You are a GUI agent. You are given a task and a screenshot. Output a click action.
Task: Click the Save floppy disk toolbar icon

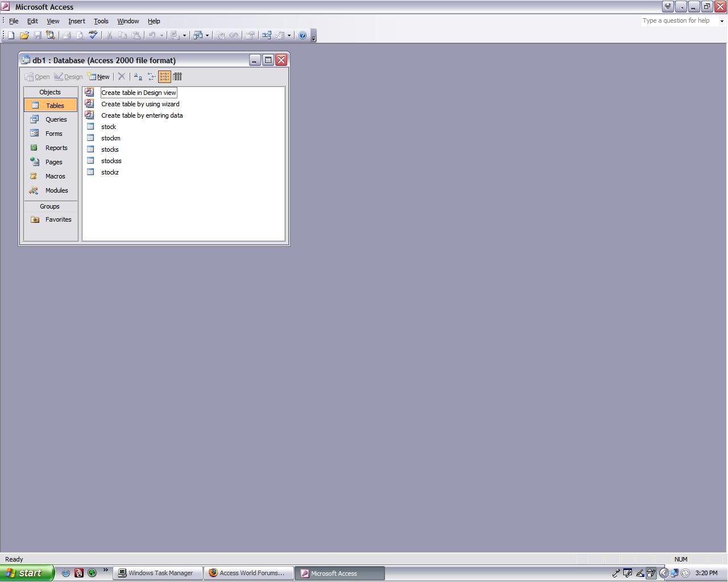[38, 35]
